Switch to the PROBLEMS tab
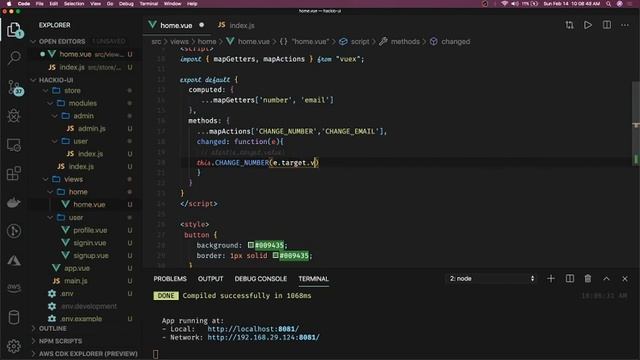640x360 pixels. [x=170, y=279]
